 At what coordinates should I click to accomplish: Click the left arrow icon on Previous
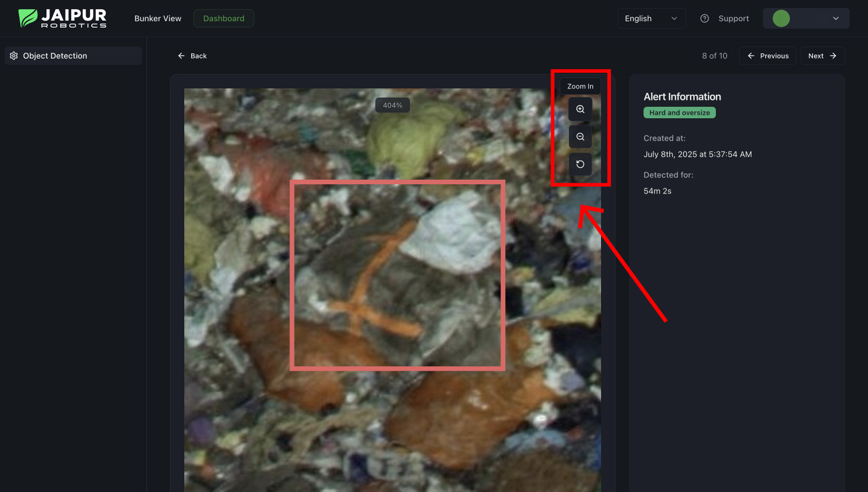[x=751, y=56]
